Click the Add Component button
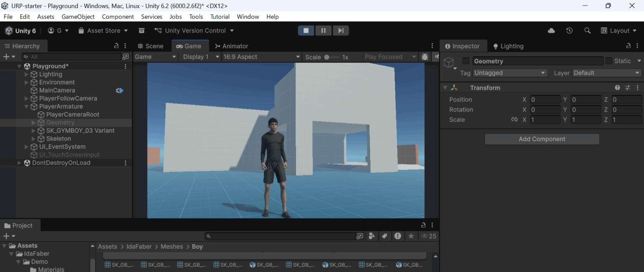Screen dimensions: 644x272 pos(542,139)
